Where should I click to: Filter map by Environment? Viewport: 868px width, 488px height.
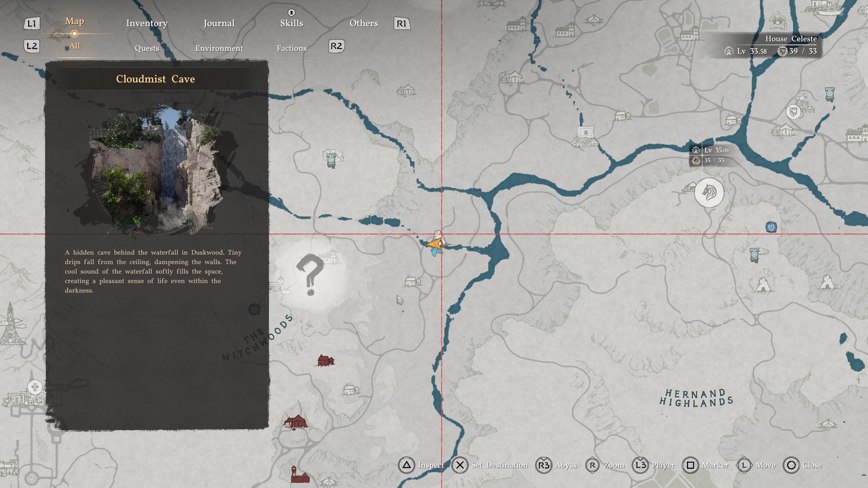219,48
